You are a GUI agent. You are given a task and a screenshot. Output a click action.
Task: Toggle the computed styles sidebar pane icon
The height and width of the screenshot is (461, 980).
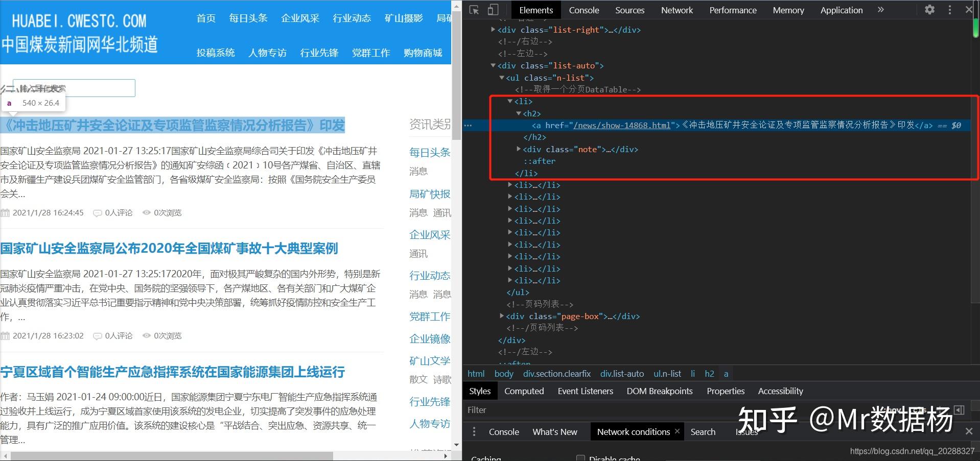point(959,410)
